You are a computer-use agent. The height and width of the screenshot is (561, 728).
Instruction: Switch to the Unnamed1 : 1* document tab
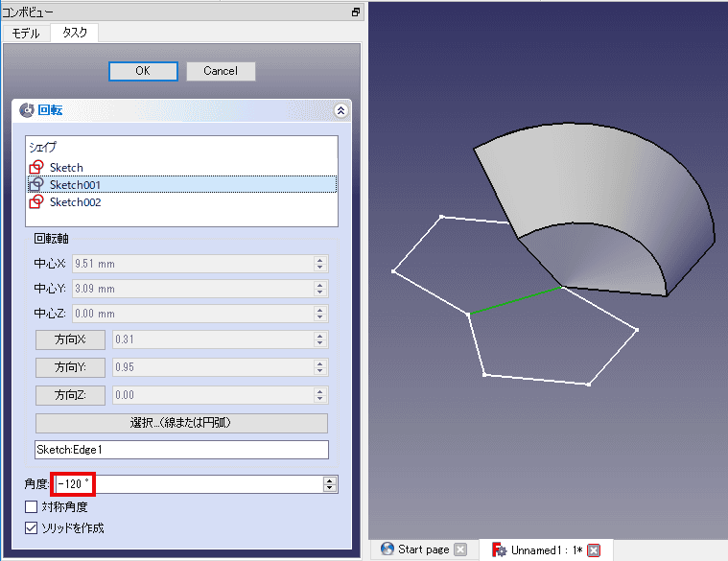tap(547, 550)
